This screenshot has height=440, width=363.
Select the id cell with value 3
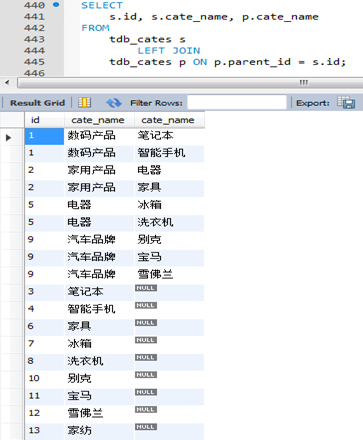pyautogui.click(x=44, y=292)
